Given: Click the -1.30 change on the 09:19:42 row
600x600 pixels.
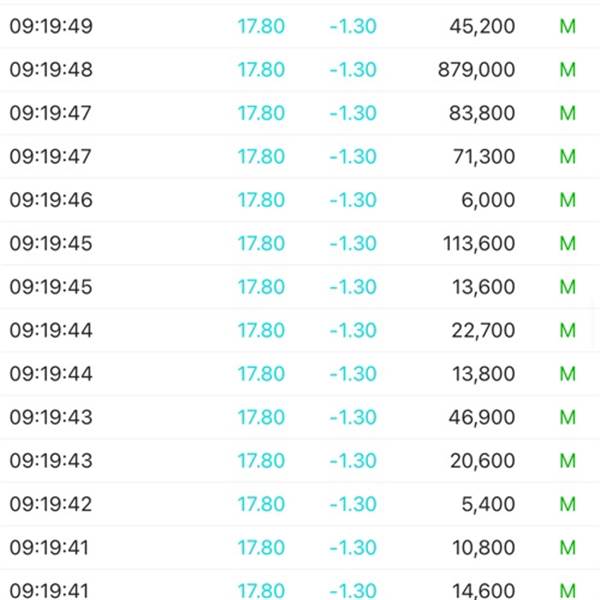Looking at the screenshot, I should click(353, 504).
